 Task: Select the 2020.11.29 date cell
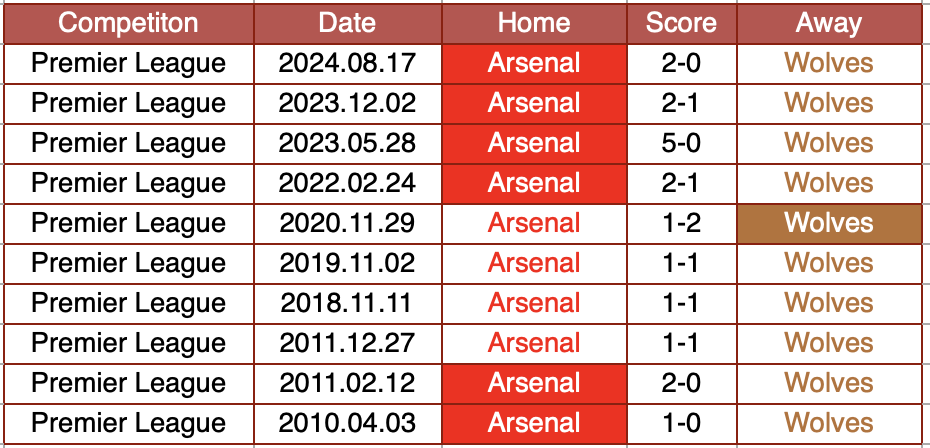coord(347,223)
